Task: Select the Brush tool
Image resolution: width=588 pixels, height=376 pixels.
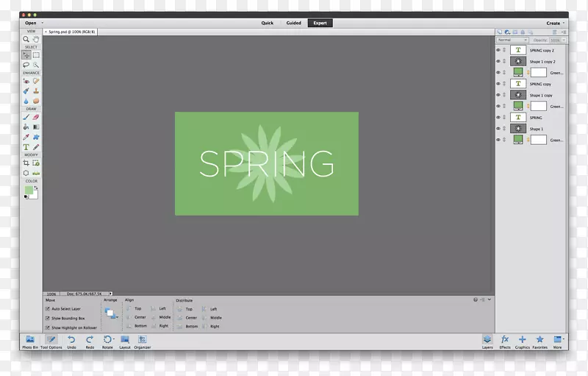Action: pyautogui.click(x=26, y=117)
